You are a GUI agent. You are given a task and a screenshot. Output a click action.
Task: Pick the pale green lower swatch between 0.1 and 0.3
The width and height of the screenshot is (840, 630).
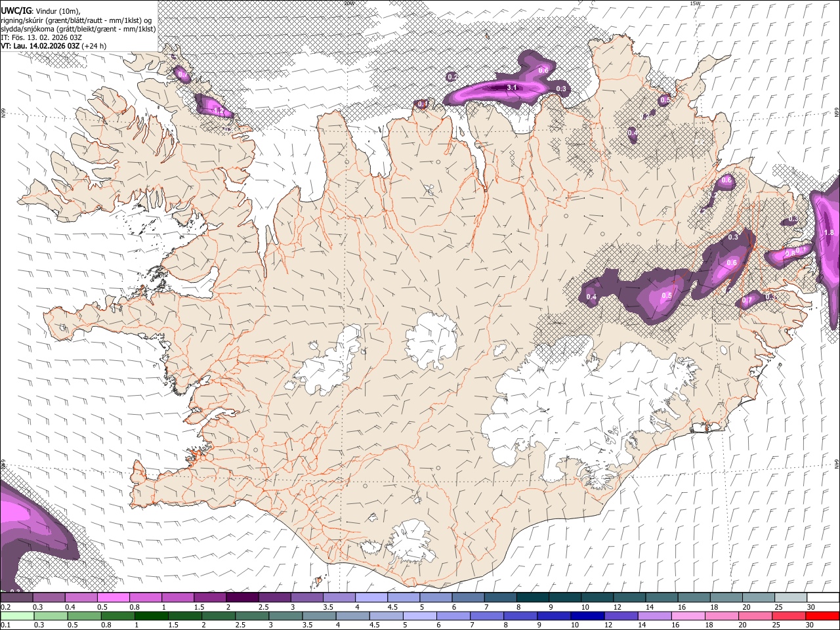[x=17, y=616]
